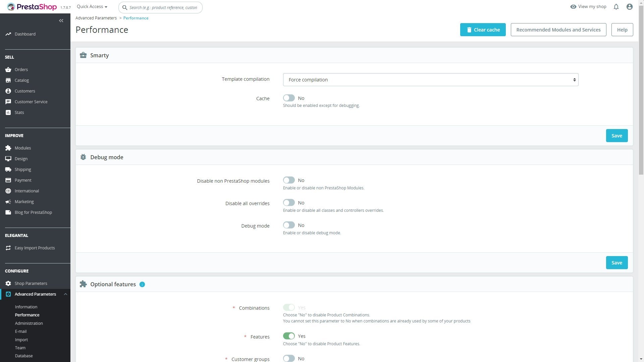Click the Modules puzzle icon in sidebar
Viewport: 644px width, 362px height.
coord(8,148)
